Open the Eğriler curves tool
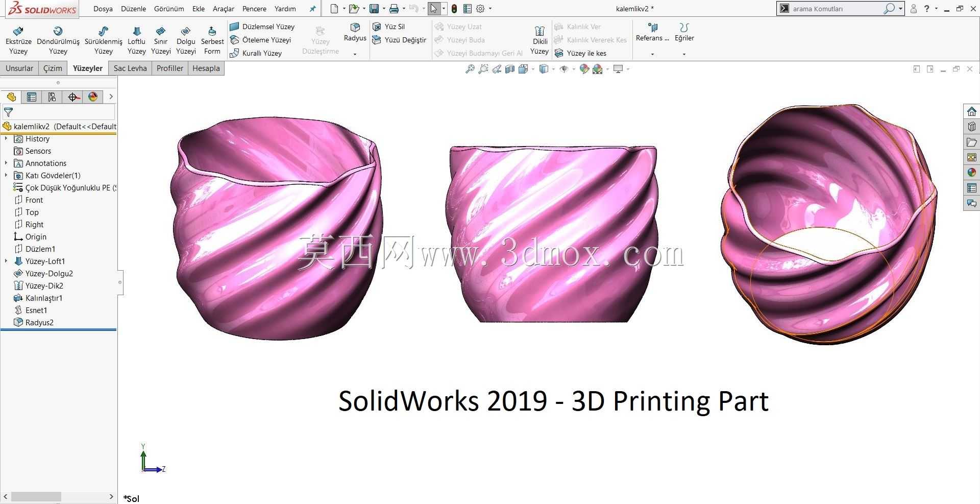The image size is (980, 504). [684, 32]
